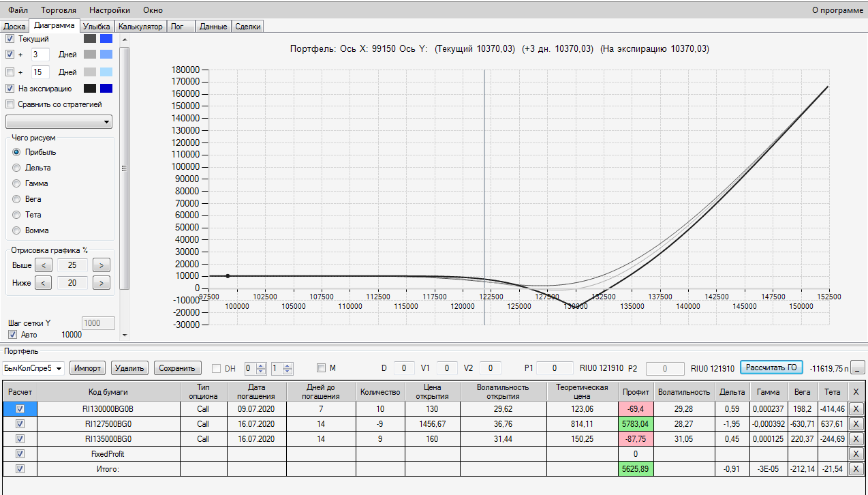868x495 pixels.
Task: Open the Файл menu
Action: coord(18,10)
